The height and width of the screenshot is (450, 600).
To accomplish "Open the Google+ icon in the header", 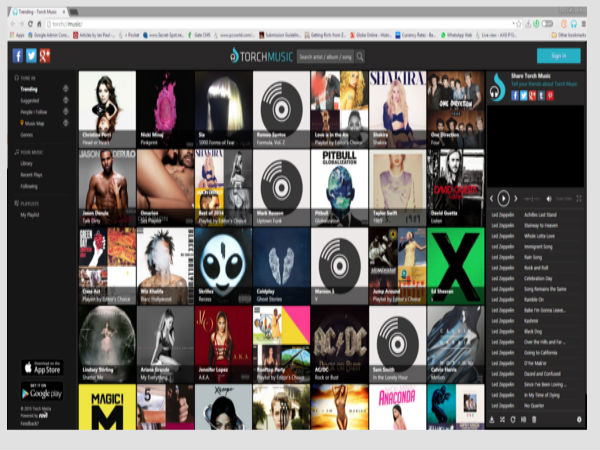I will click(44, 56).
